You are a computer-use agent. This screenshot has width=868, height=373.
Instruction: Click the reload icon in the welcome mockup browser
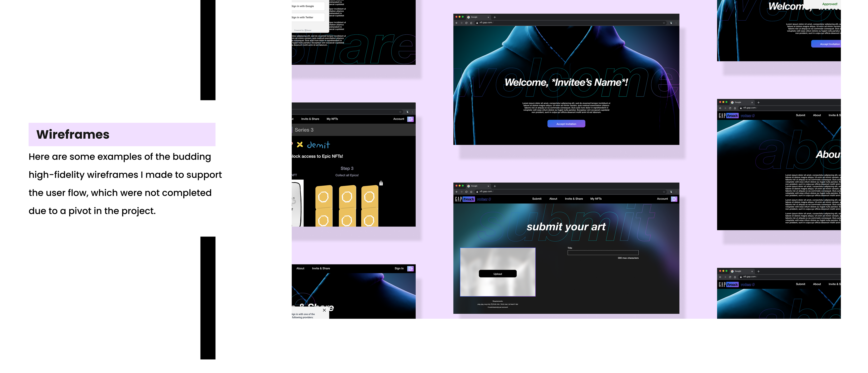tap(466, 23)
